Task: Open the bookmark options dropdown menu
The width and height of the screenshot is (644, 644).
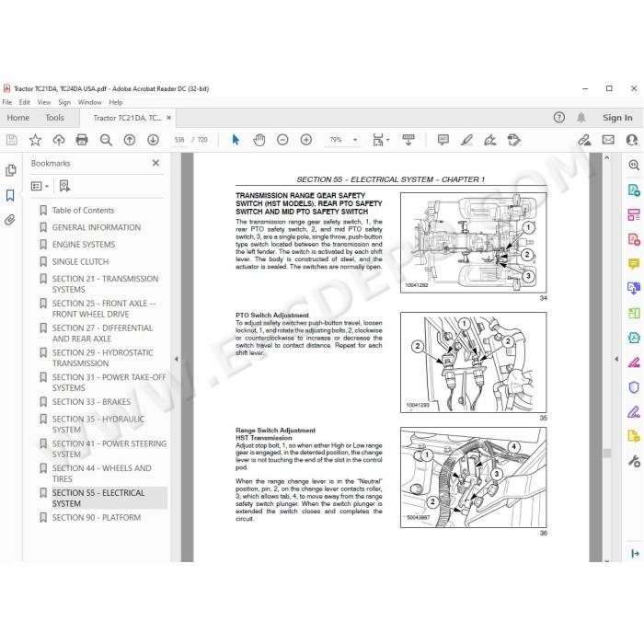Action: point(40,187)
